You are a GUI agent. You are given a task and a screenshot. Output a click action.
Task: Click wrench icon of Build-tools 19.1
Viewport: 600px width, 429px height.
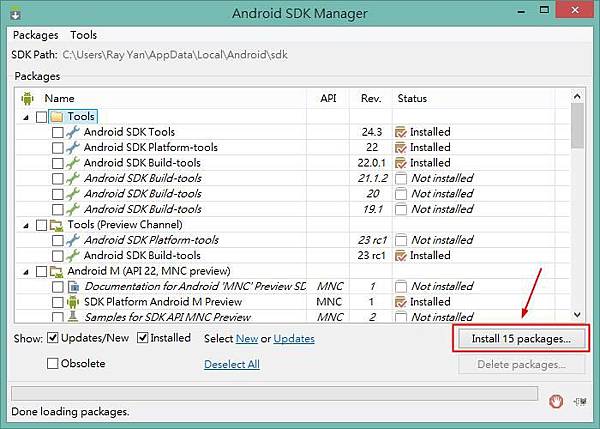pyautogui.click(x=73, y=209)
